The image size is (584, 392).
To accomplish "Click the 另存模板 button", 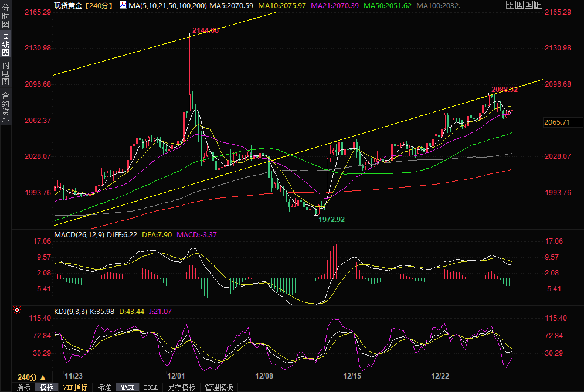I will [181, 387].
